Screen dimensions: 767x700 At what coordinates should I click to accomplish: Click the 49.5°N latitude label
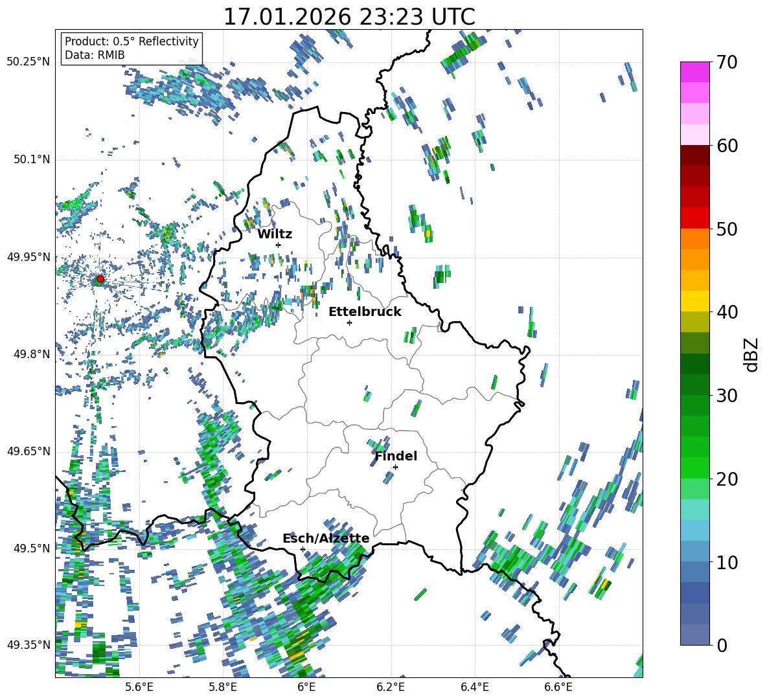(31, 548)
